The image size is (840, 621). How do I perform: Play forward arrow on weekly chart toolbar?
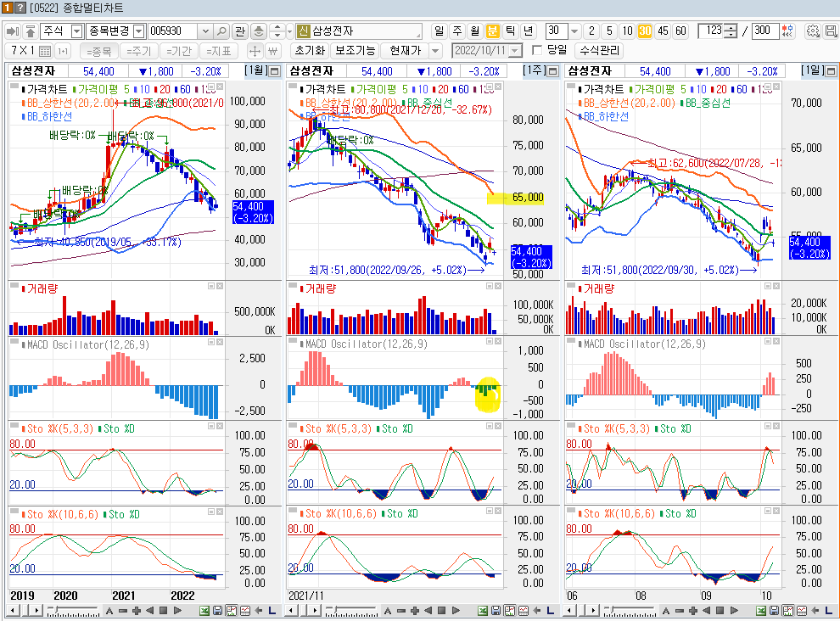coord(456,611)
